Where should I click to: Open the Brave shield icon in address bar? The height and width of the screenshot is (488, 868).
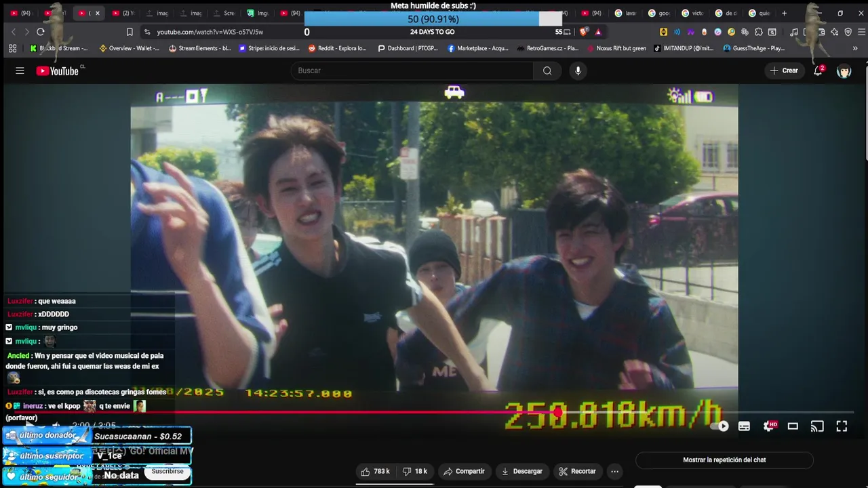click(584, 32)
